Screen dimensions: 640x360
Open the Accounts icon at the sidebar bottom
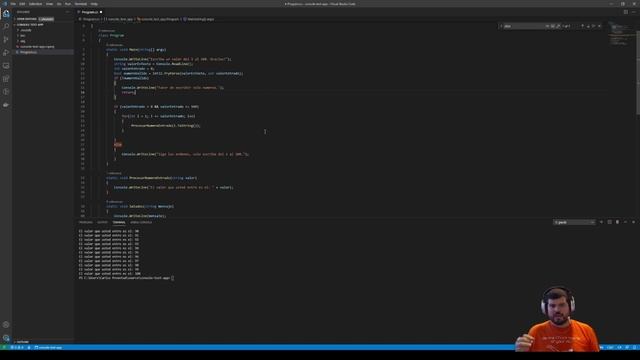coord(6,324)
